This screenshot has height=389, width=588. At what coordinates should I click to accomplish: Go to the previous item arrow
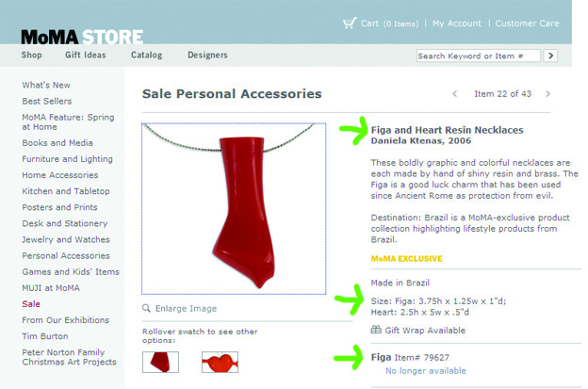click(x=455, y=93)
